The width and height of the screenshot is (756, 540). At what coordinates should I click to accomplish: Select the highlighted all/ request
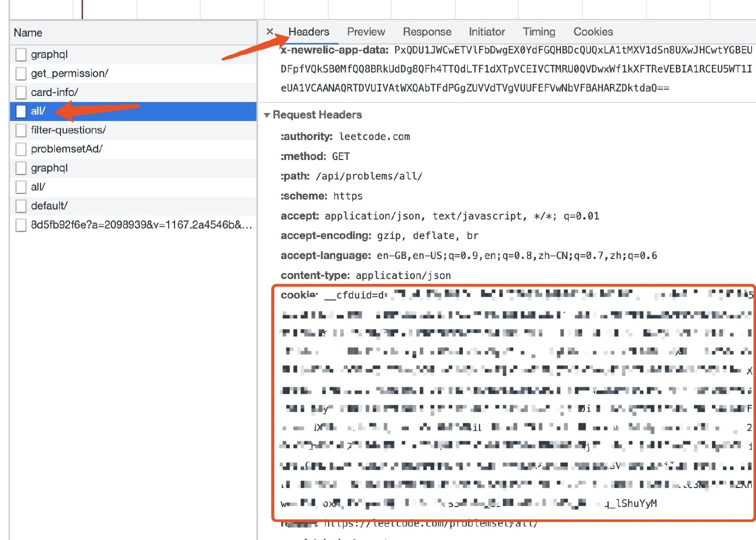point(133,111)
